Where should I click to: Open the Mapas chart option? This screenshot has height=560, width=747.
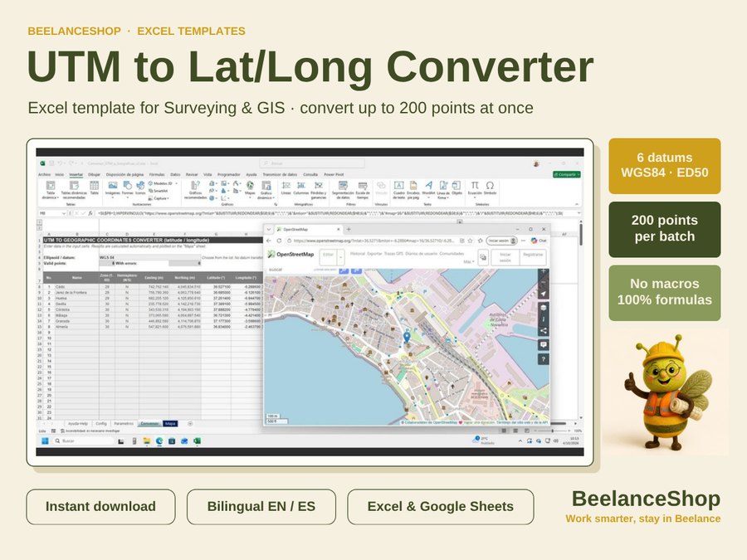[250, 187]
